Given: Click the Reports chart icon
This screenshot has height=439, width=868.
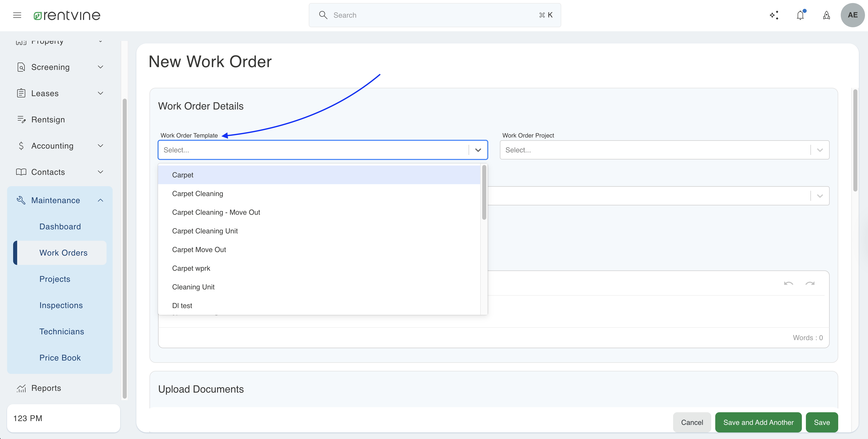Looking at the screenshot, I should tap(21, 388).
